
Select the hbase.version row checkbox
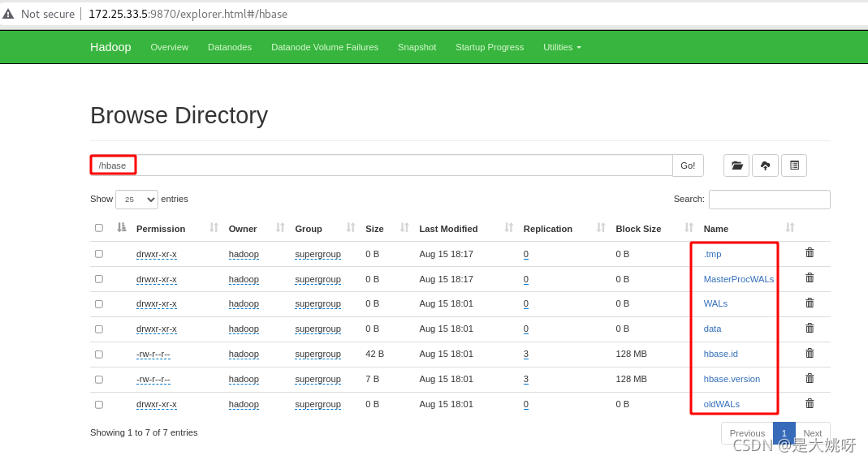coord(99,380)
